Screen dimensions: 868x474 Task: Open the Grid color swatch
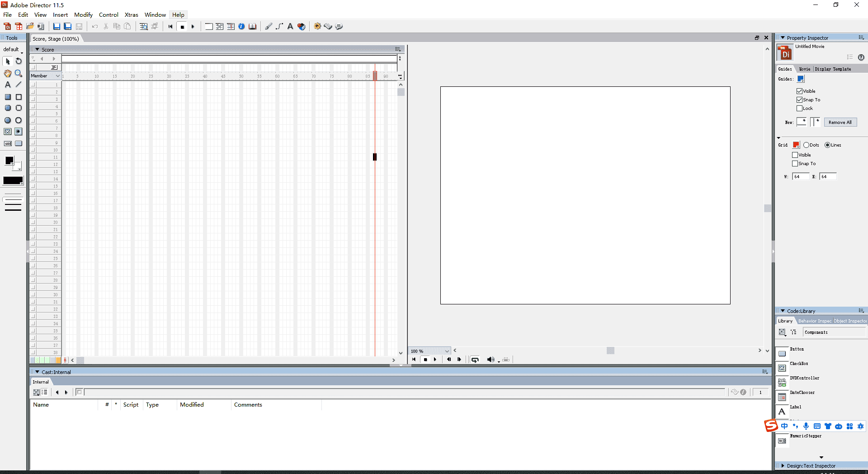tap(796, 145)
